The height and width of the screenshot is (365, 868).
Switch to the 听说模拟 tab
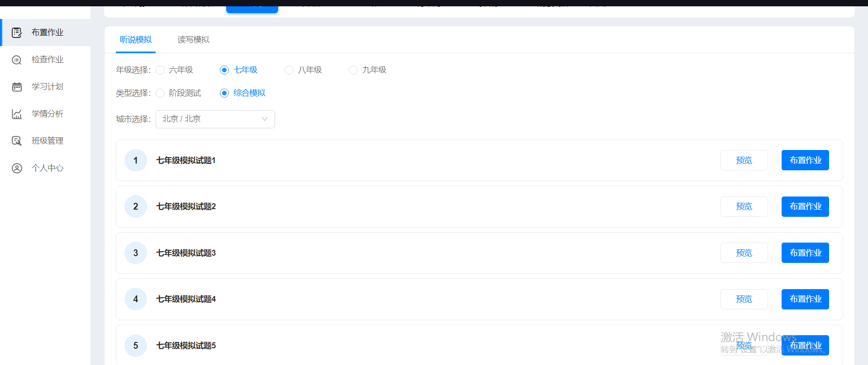(136, 40)
